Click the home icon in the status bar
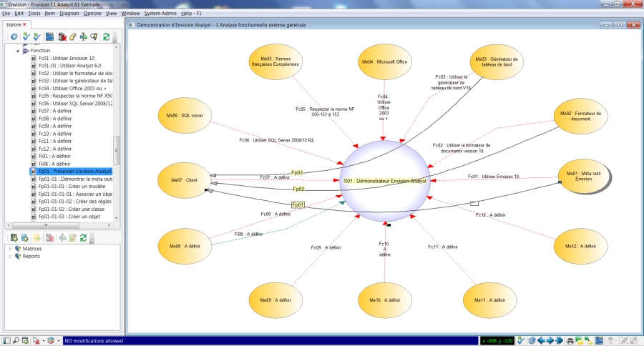The width and height of the screenshot is (644, 346). tap(532, 341)
